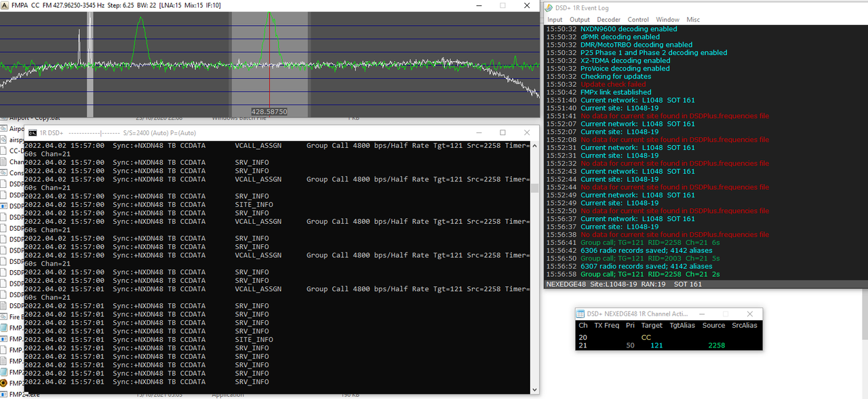Select the CC entry on channel 20 row
The image size is (868, 399).
click(x=646, y=337)
